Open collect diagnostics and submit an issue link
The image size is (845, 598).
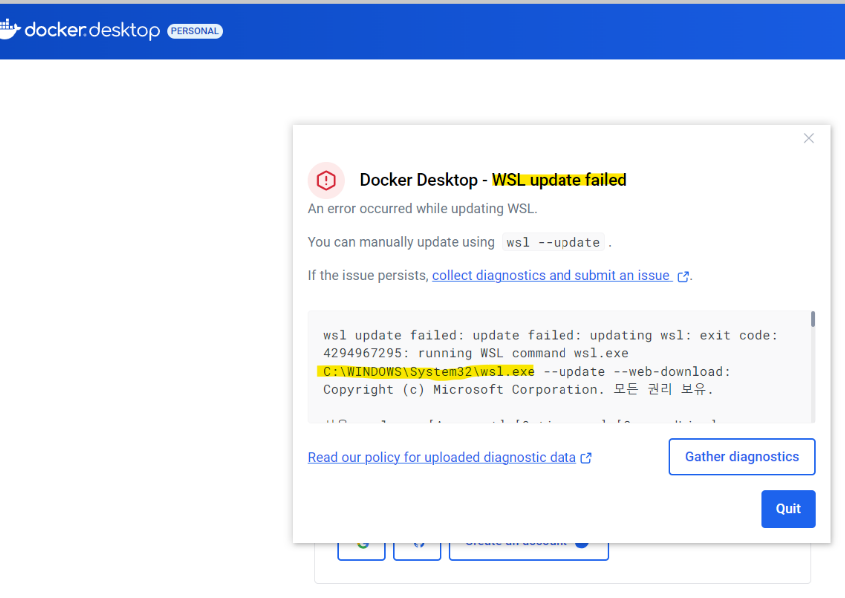[x=551, y=275]
